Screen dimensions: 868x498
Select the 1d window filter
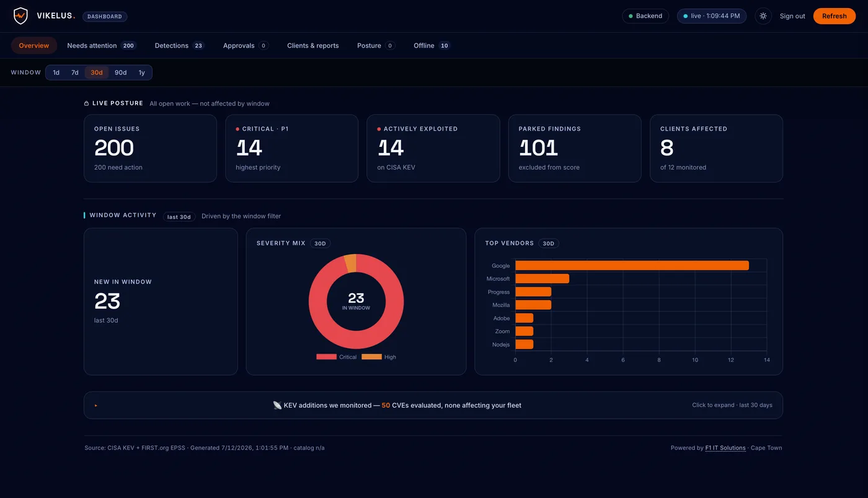tap(56, 72)
